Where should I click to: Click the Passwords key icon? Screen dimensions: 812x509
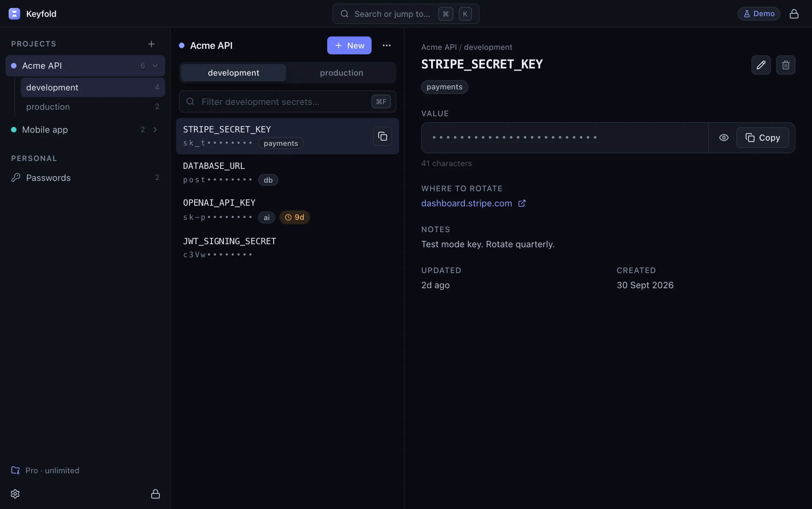(16, 177)
